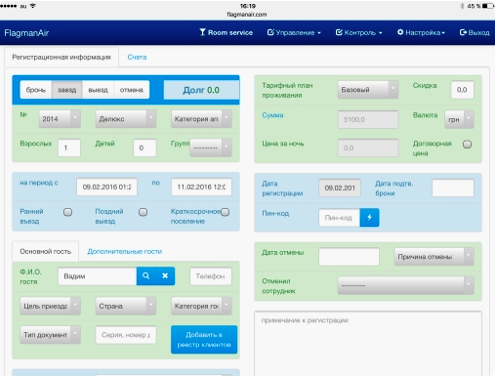Image resolution: width=495 pixels, height=381 pixels.
Task: Click the Дата отмены field
Action: click(x=349, y=257)
